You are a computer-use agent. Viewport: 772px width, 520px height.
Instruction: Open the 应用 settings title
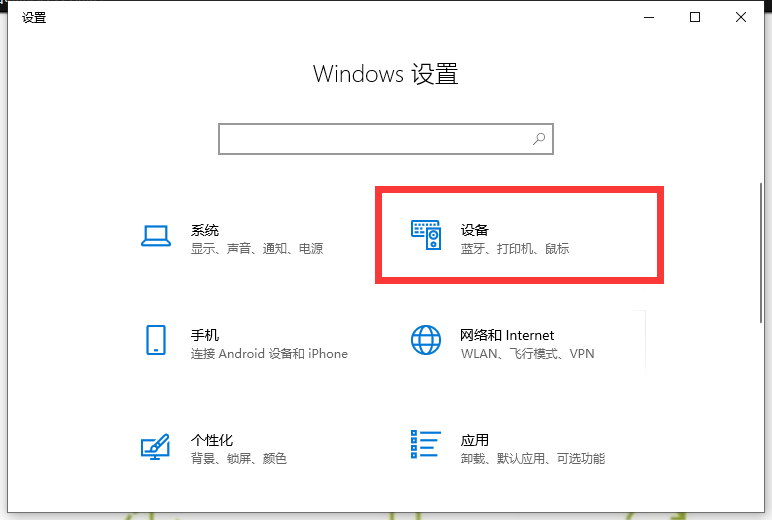[x=475, y=440]
